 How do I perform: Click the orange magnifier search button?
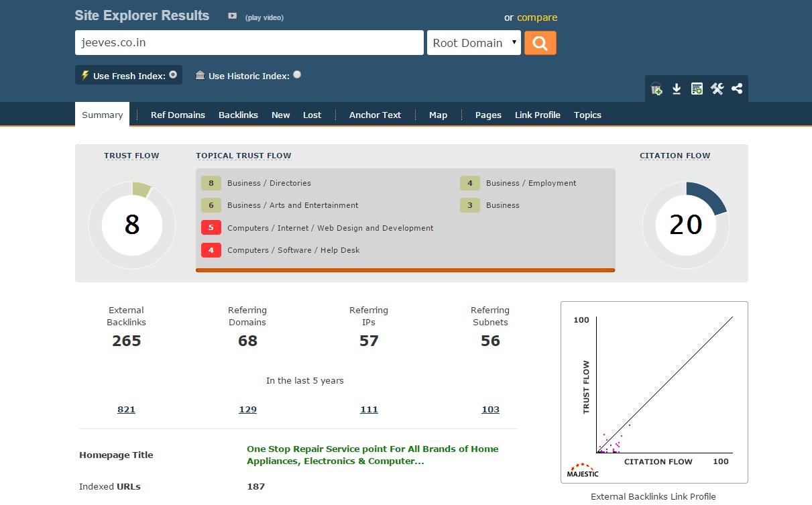540,43
